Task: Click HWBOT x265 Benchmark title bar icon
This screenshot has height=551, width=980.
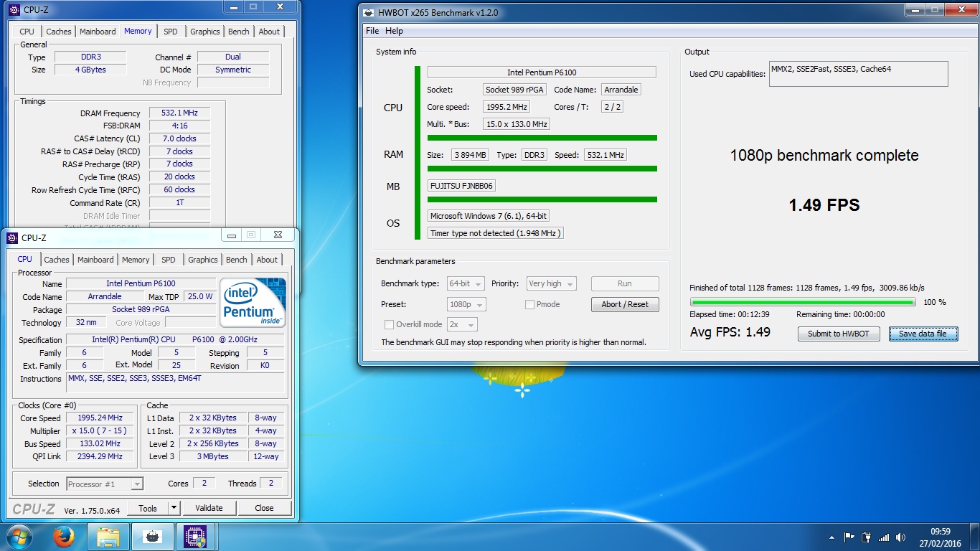Action: coord(369,12)
